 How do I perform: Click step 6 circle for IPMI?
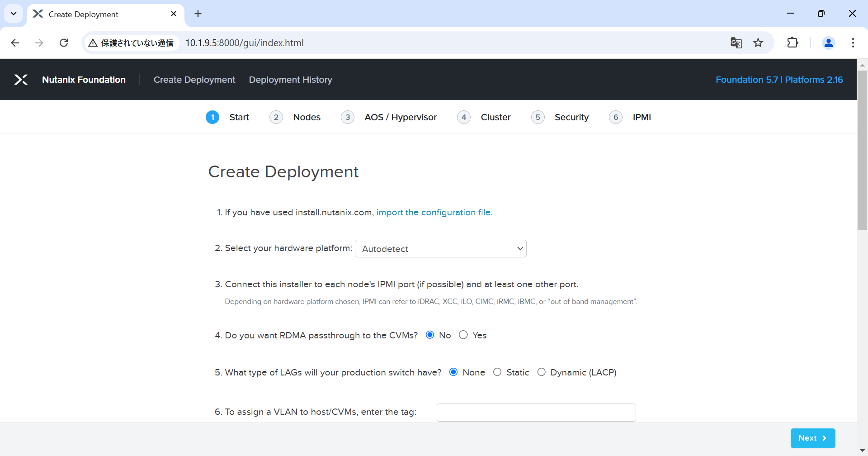point(616,117)
